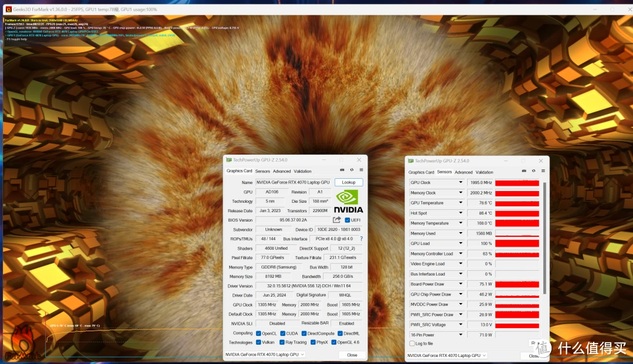The width and height of the screenshot is (633, 364).
Task: Open the GPU Chip Power Draw dropdown
Action: click(x=461, y=294)
